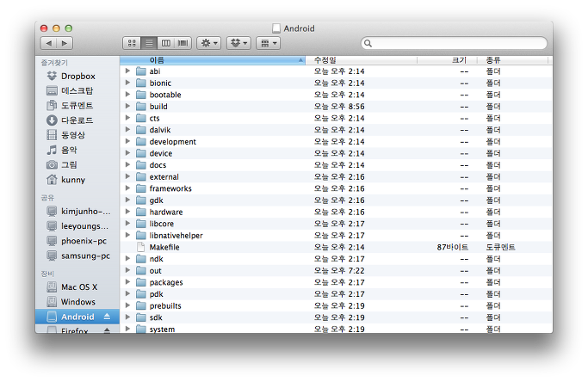Sort by the 수정일 column header
This screenshot has height=382, width=588.
pos(362,60)
